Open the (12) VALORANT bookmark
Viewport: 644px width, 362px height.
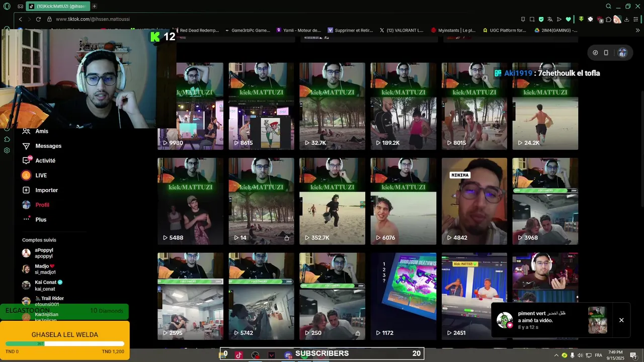(401, 30)
